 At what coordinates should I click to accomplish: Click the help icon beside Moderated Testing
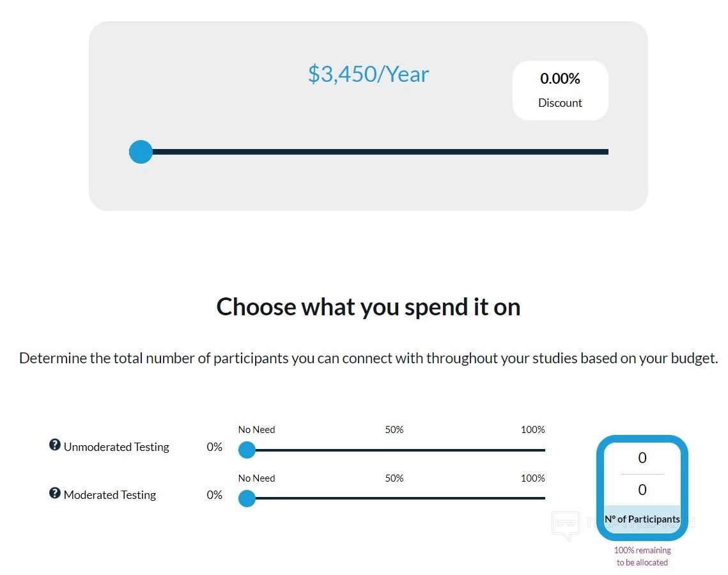click(x=55, y=493)
